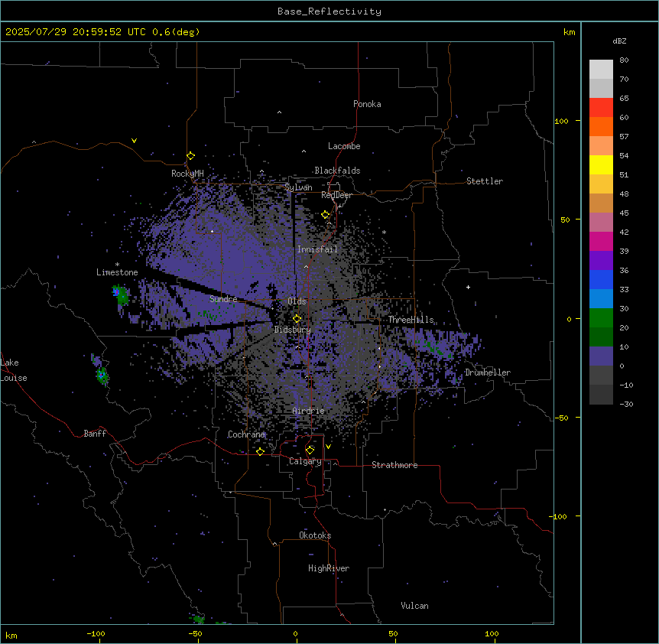Click the Cochrane city label
Image resolution: width=659 pixels, height=644 pixels.
(x=246, y=434)
